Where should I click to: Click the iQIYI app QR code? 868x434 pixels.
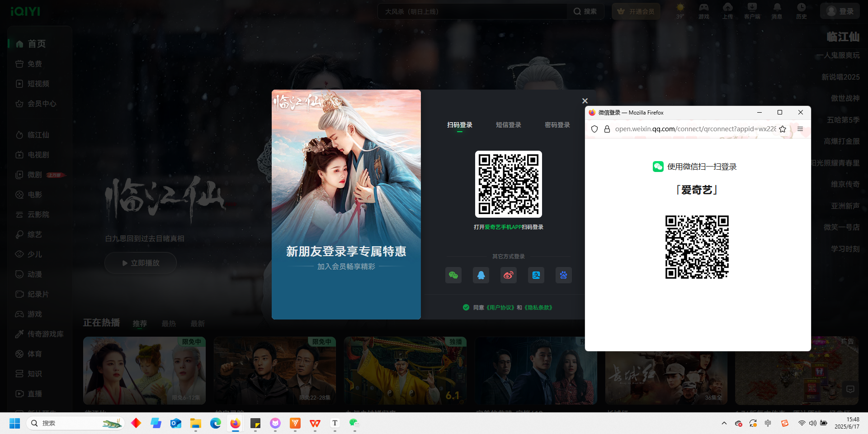point(509,184)
